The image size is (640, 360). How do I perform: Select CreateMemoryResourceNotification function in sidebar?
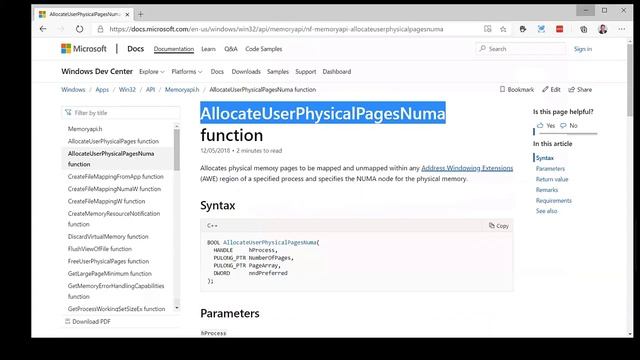(114, 219)
